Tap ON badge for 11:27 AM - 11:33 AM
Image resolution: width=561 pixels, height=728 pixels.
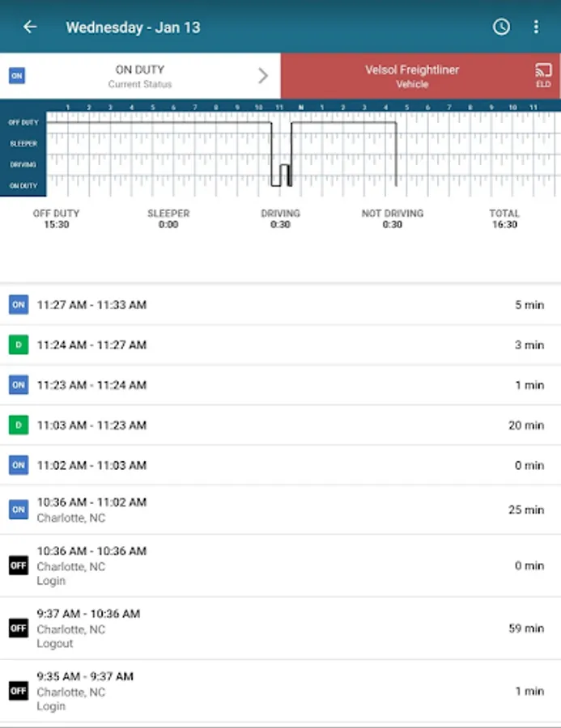click(x=19, y=305)
